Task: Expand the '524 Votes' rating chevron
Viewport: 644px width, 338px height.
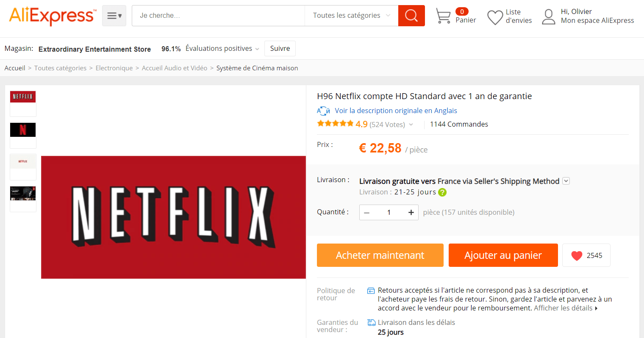Action: click(411, 125)
